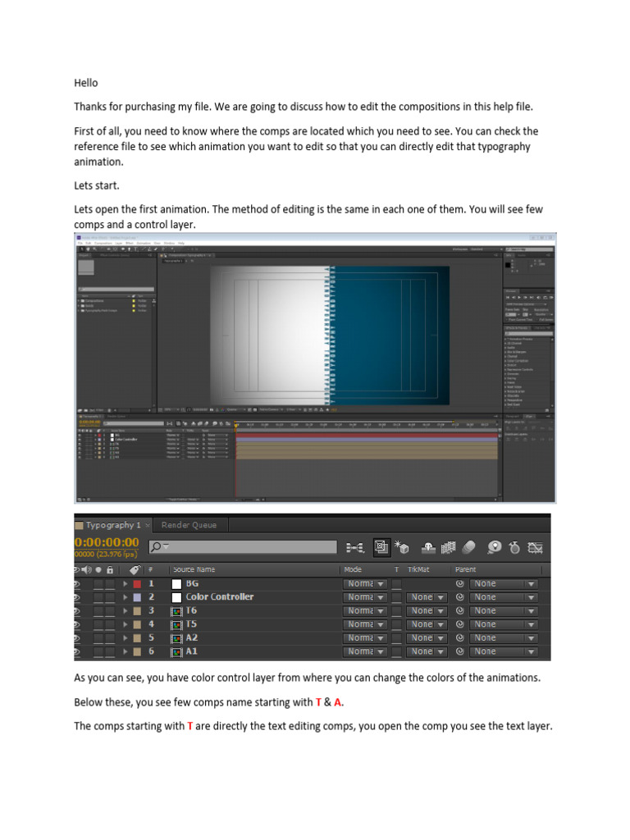
Task: Open Parent dropdown for layer T6
Action: (504, 610)
